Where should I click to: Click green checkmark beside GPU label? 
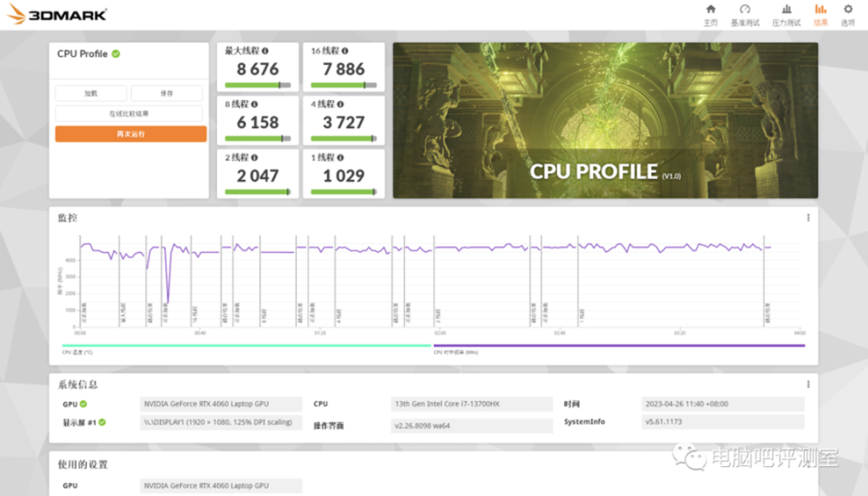tap(83, 404)
